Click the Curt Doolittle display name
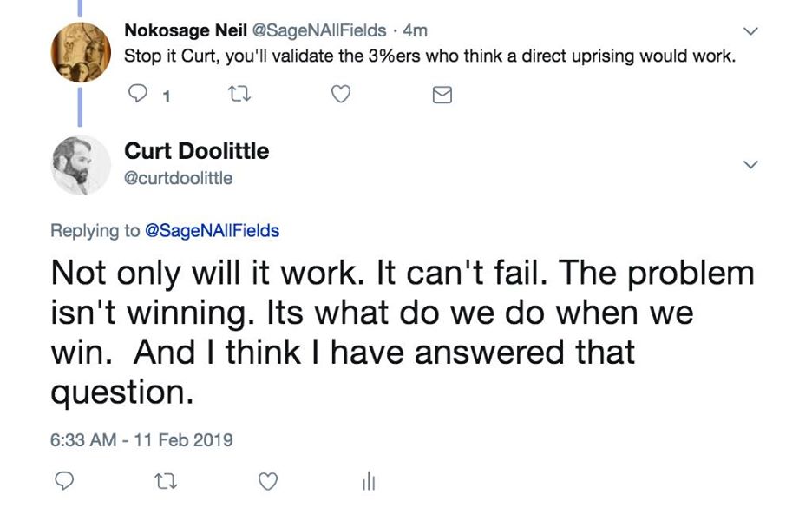812x521 pixels. (x=197, y=151)
